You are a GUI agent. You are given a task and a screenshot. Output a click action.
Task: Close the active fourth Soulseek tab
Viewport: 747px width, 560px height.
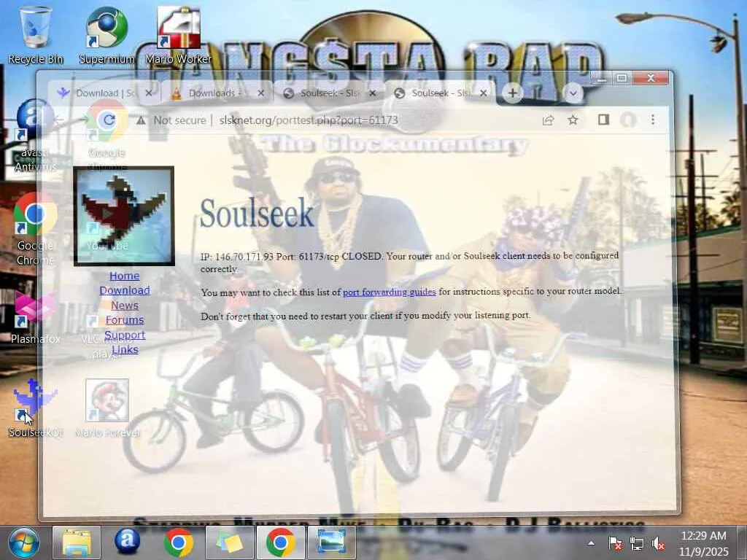point(484,93)
